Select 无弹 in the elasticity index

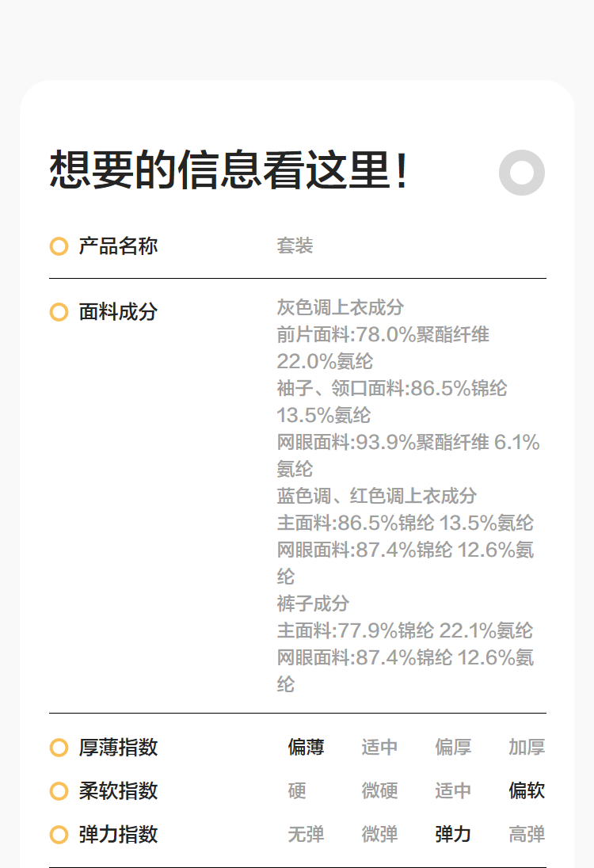click(306, 835)
